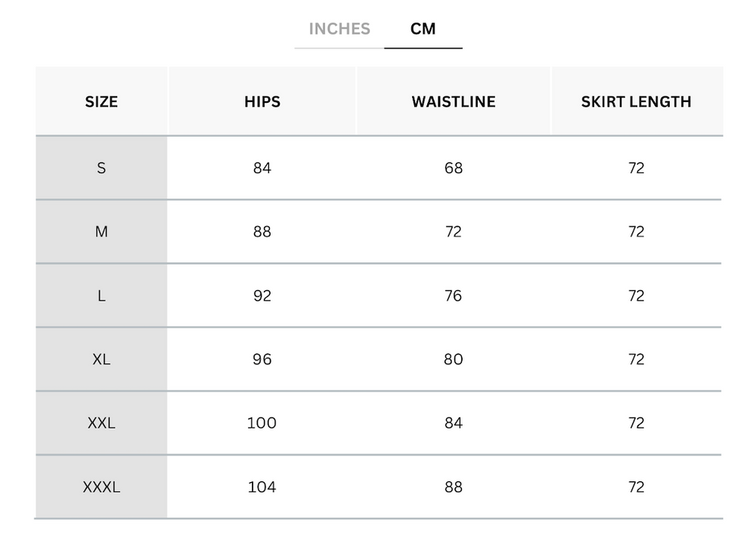Click waistline value 68 for size S
Image resolution: width=756 pixels, height=541 pixels.
454,168
